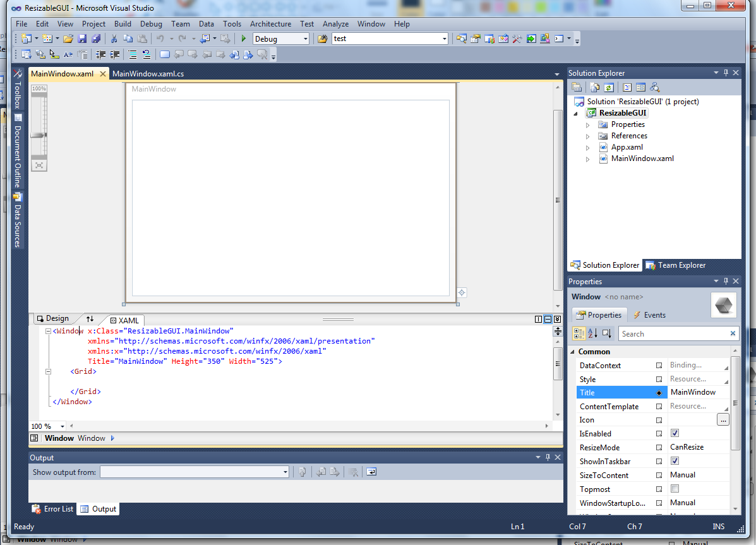Viewport: 756px width, 545px height.
Task: Open the Debug configuration dropdown
Action: coord(306,39)
